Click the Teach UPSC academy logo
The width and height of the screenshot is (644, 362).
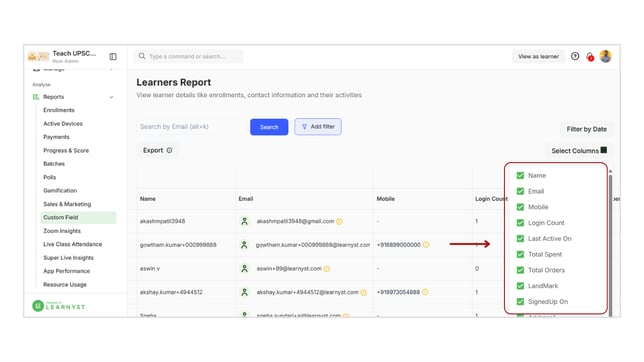tap(38, 56)
